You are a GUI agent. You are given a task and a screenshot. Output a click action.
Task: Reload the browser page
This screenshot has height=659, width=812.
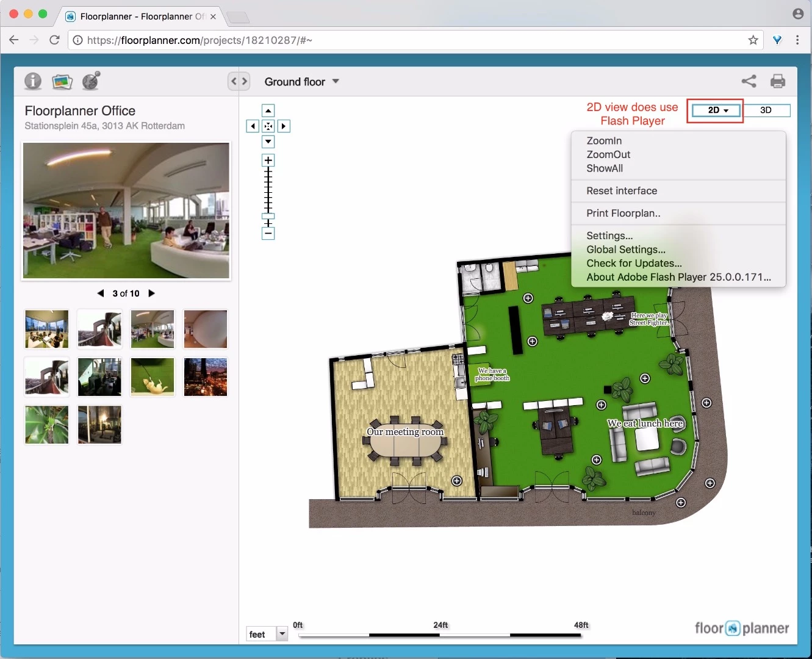pos(54,40)
